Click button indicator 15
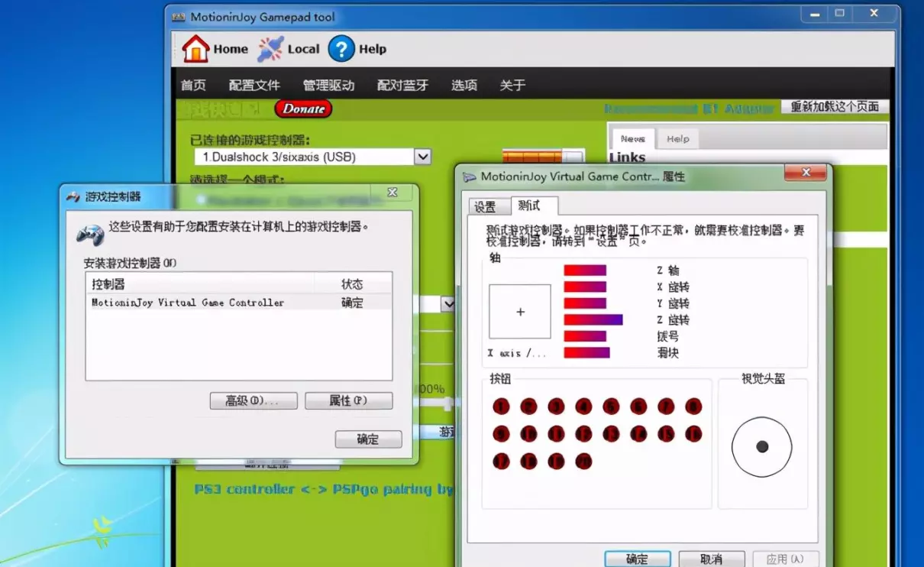This screenshot has height=567, width=924. coord(666,434)
